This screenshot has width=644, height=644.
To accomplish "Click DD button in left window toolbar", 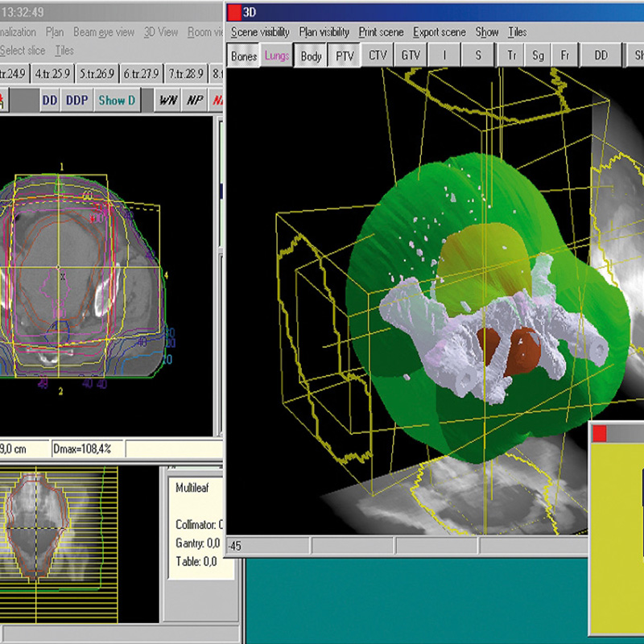I will click(50, 100).
